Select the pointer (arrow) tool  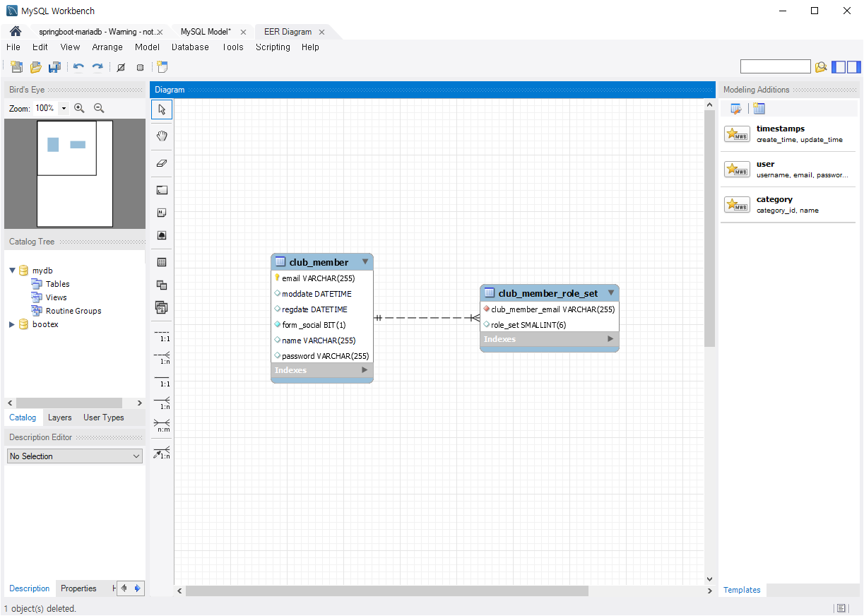(x=162, y=109)
